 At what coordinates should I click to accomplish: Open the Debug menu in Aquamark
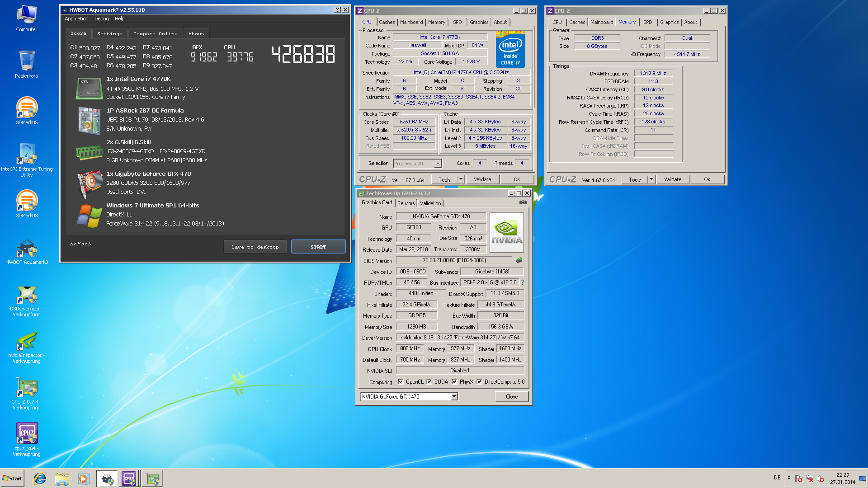102,19
